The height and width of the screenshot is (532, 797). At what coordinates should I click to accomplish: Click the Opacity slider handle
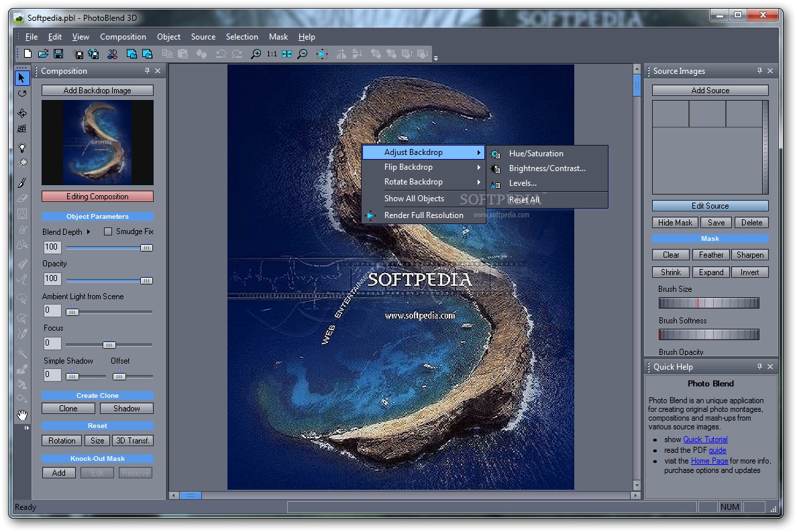click(x=146, y=280)
